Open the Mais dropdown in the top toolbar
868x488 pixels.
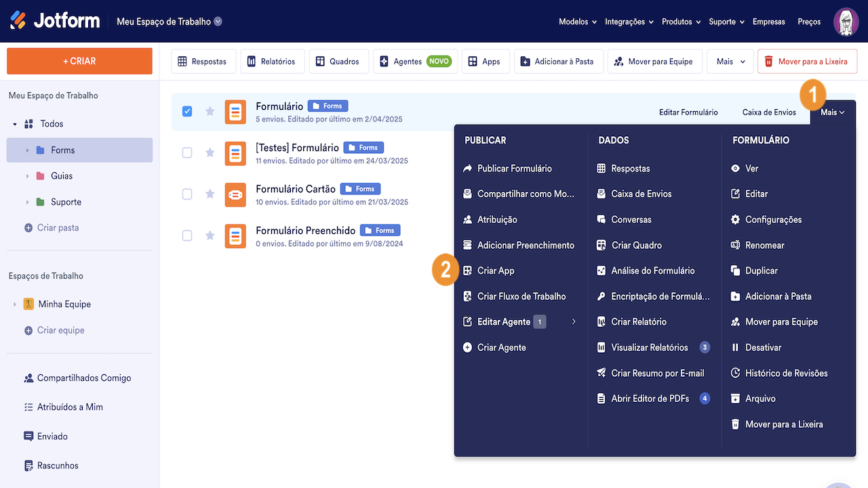click(x=731, y=62)
